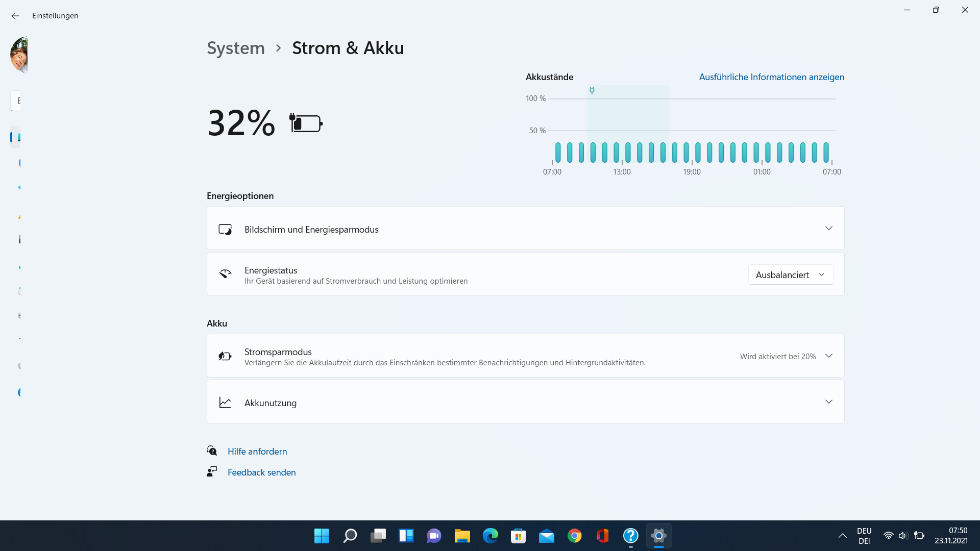Viewport: 980px width, 551px height.
Task: Open Microsoft Edge from the taskbar
Action: pyautogui.click(x=490, y=536)
